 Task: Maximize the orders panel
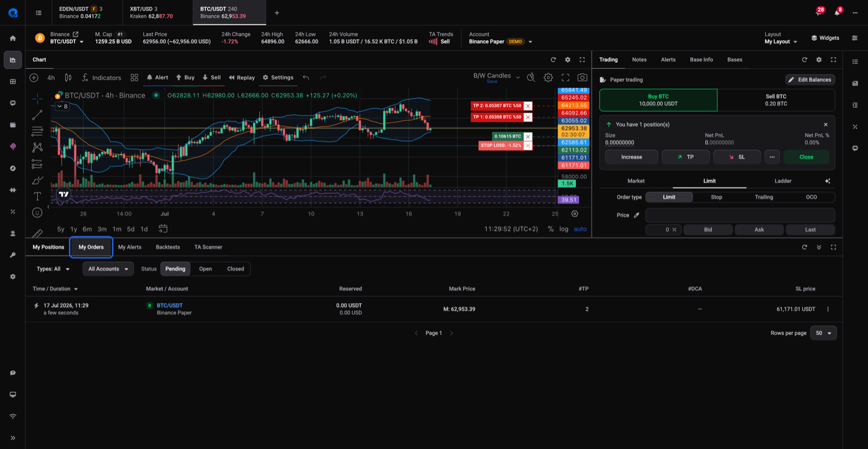pos(833,247)
